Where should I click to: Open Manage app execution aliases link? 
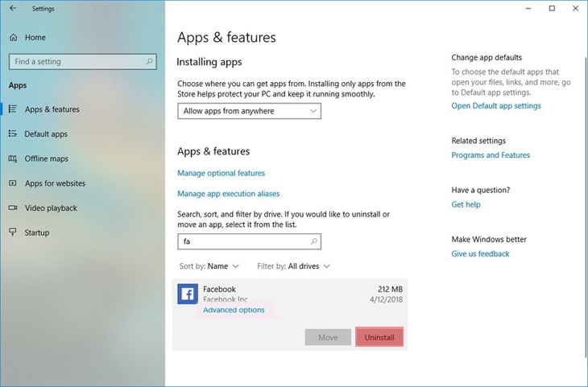(229, 194)
